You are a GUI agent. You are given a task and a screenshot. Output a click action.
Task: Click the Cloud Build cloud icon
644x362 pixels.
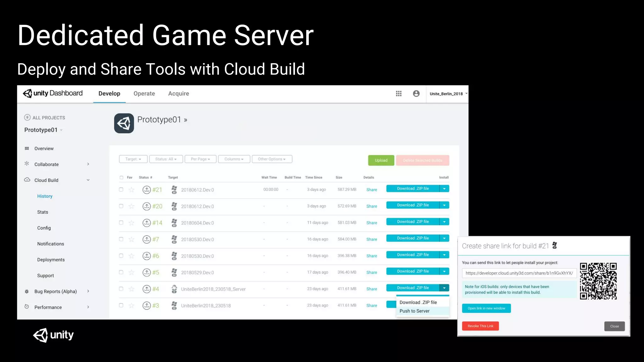tap(27, 180)
